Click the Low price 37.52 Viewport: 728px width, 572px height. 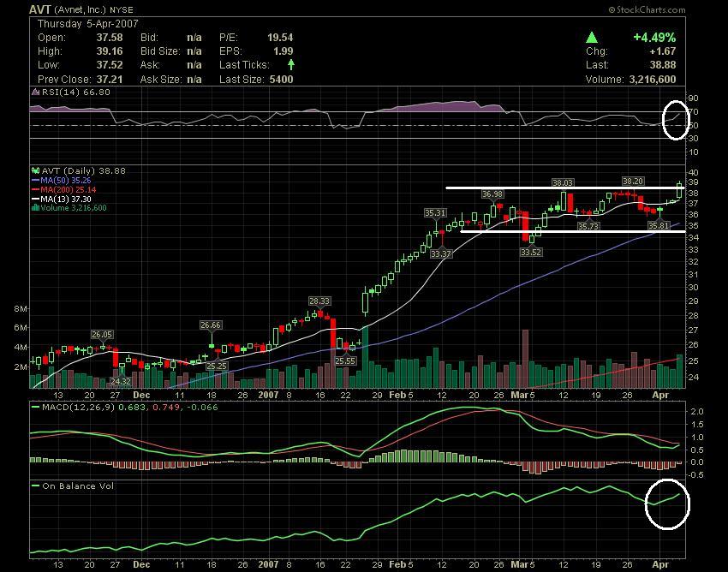tap(110, 65)
